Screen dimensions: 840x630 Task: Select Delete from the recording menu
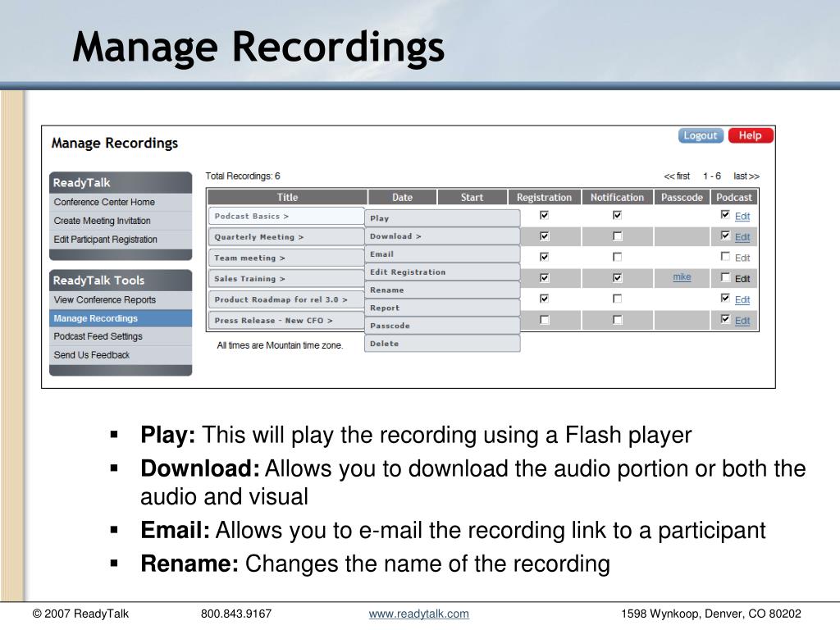coord(442,344)
